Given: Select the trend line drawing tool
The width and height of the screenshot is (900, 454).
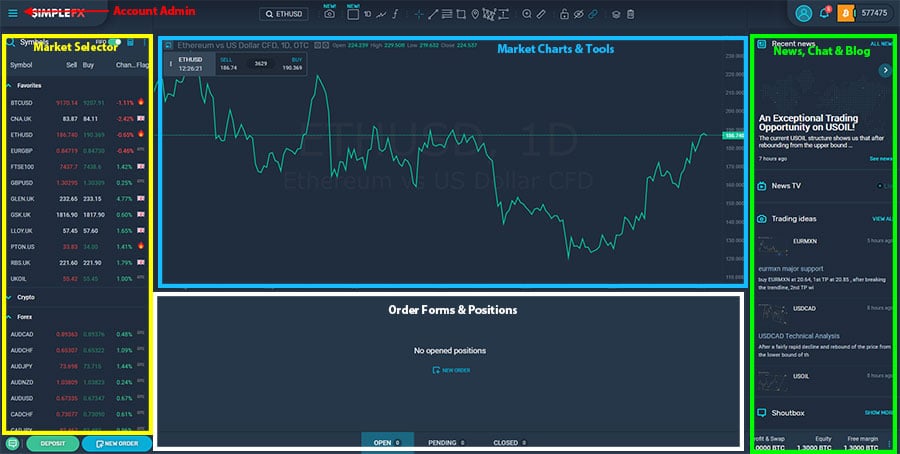Looking at the screenshot, I should coord(432,15).
